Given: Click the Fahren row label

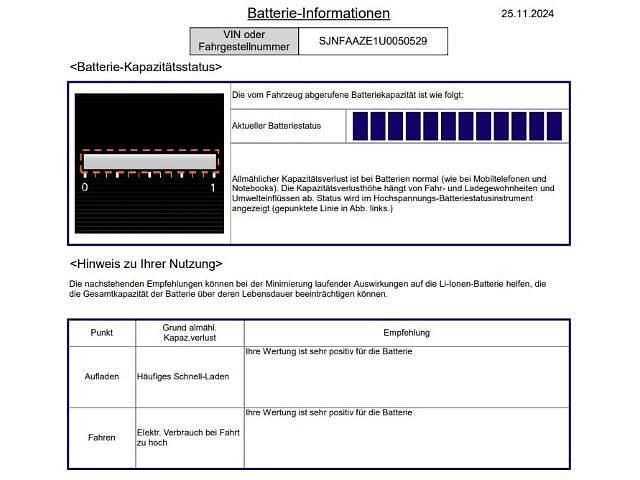Looking at the screenshot, I should click(x=101, y=437).
